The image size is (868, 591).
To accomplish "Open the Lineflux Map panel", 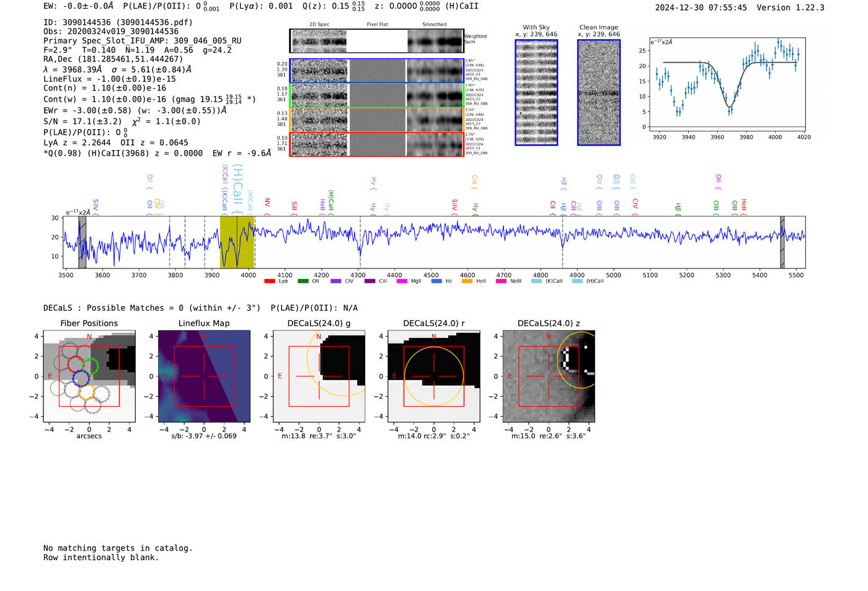I will pos(204,376).
